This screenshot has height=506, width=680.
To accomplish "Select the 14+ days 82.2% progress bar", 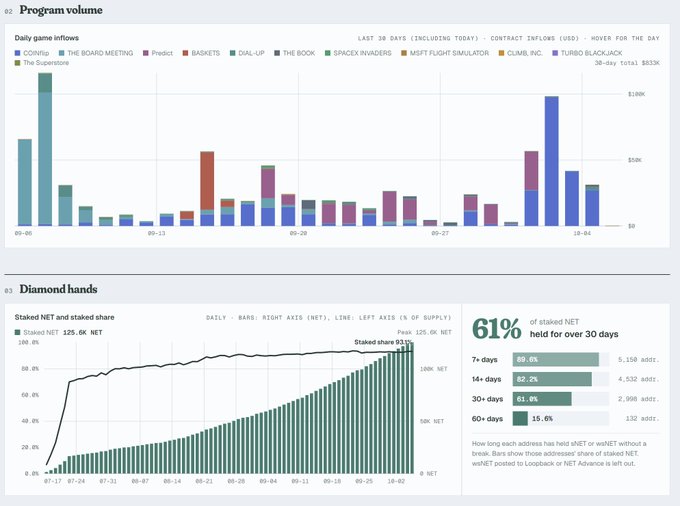I will pyautogui.click(x=561, y=379).
